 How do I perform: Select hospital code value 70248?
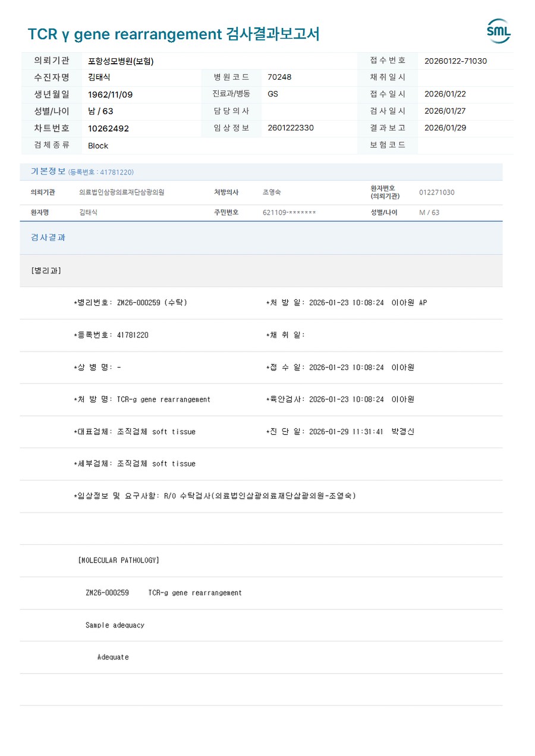[279, 77]
